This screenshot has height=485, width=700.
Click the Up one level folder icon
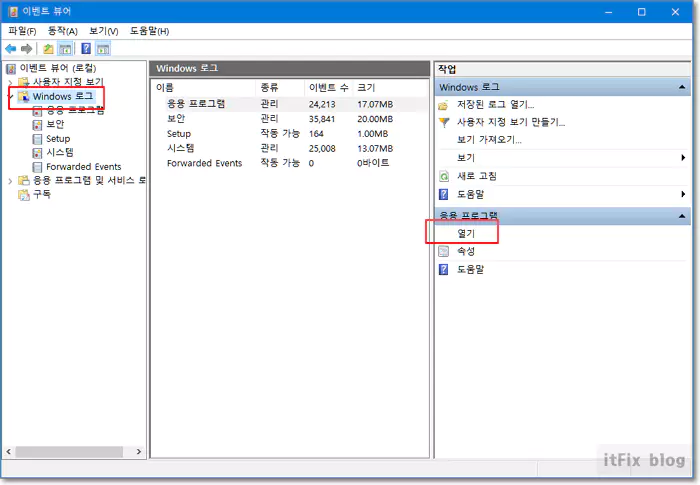point(48,49)
